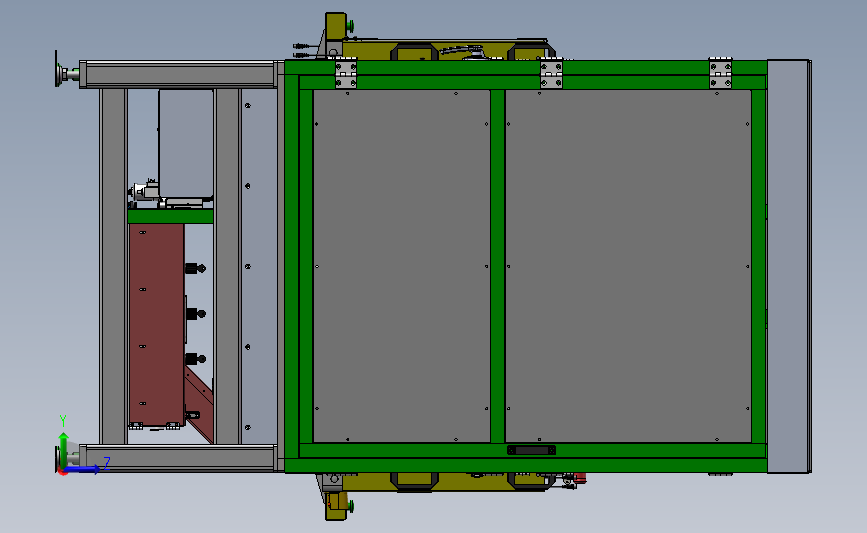Pick the vertical aluminum column right of brown cabinet

click(x=227, y=266)
